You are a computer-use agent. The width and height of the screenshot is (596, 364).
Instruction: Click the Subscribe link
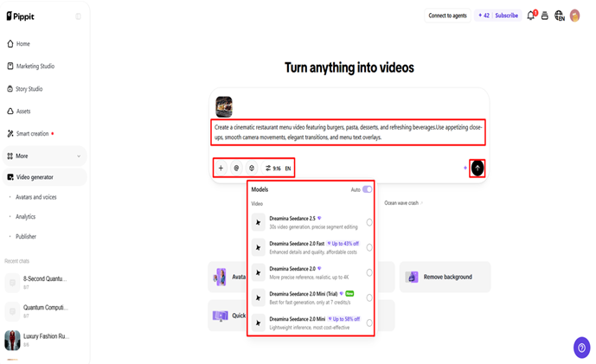click(x=506, y=16)
